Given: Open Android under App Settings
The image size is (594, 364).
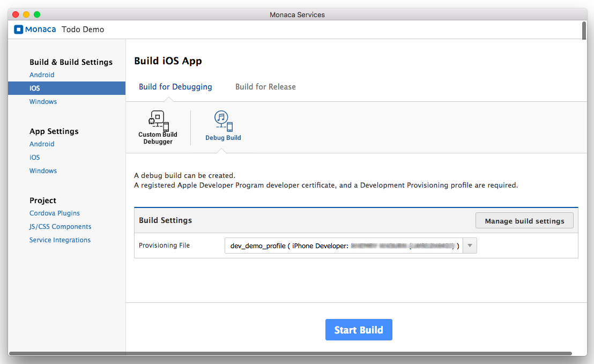Looking at the screenshot, I should pos(42,144).
